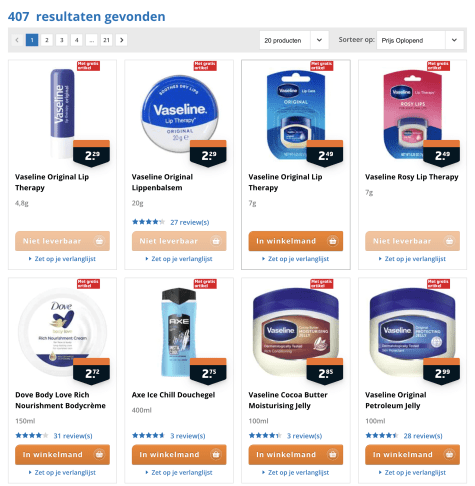The height and width of the screenshot is (486, 475).
Task: Open the '20 producten' per-page dropdown
Action: point(294,40)
